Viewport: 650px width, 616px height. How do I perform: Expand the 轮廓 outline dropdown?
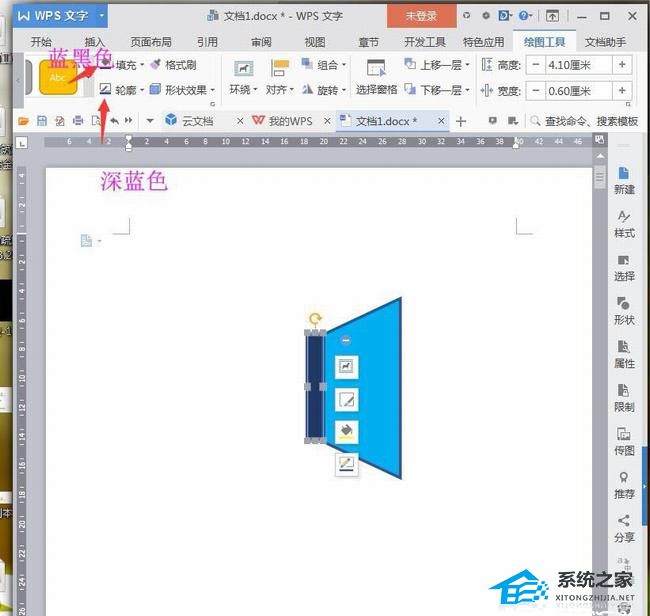click(142, 90)
